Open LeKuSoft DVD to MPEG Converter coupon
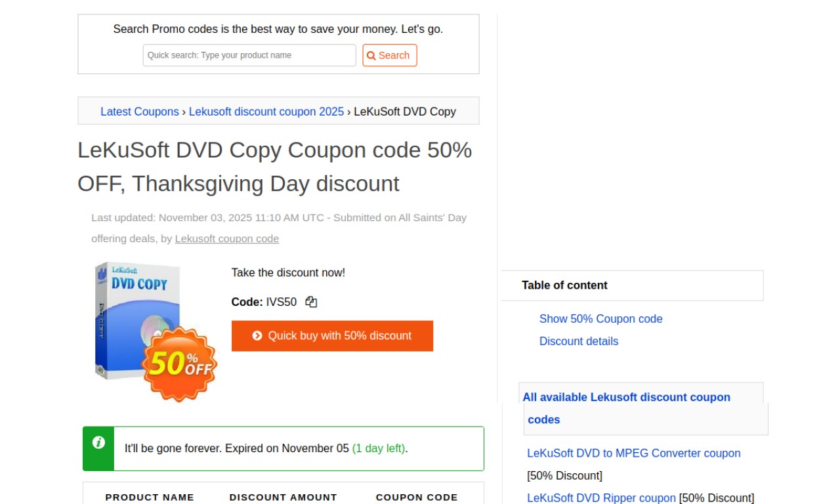The image size is (840, 504). click(x=633, y=453)
